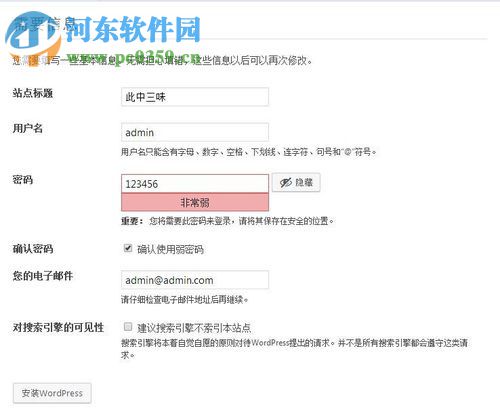Click the 确认密码 label
This screenshot has height=420, width=500.
pyautogui.click(x=33, y=249)
